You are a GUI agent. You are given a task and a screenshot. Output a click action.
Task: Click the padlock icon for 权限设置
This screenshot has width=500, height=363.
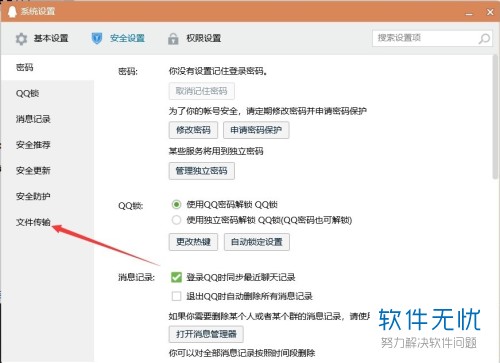pyautogui.click(x=173, y=39)
